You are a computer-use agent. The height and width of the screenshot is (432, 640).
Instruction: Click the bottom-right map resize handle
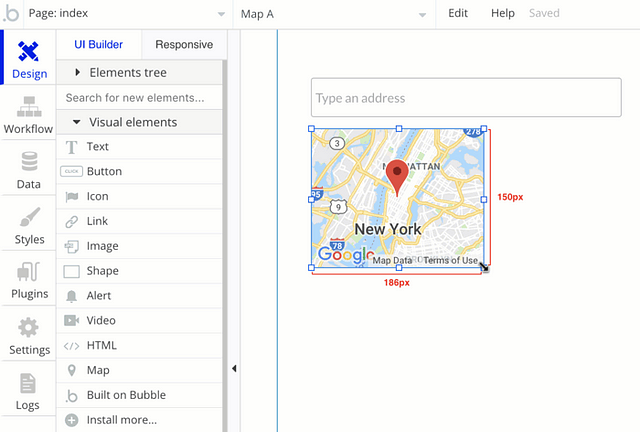pos(484,268)
